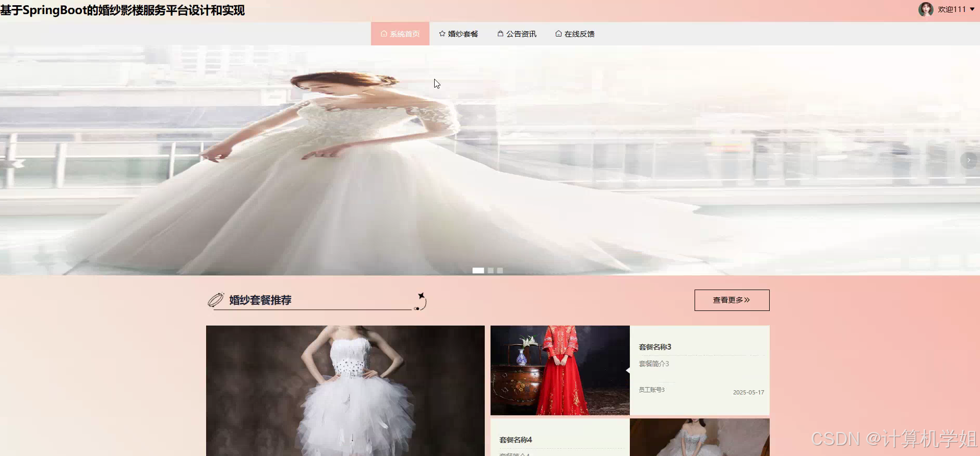
Task: Click the 欢迎111 username text
Action: pos(952,9)
